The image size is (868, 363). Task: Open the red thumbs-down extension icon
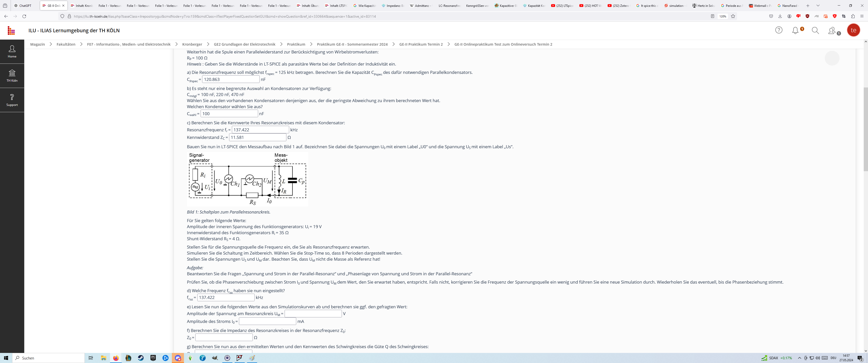coord(798,16)
